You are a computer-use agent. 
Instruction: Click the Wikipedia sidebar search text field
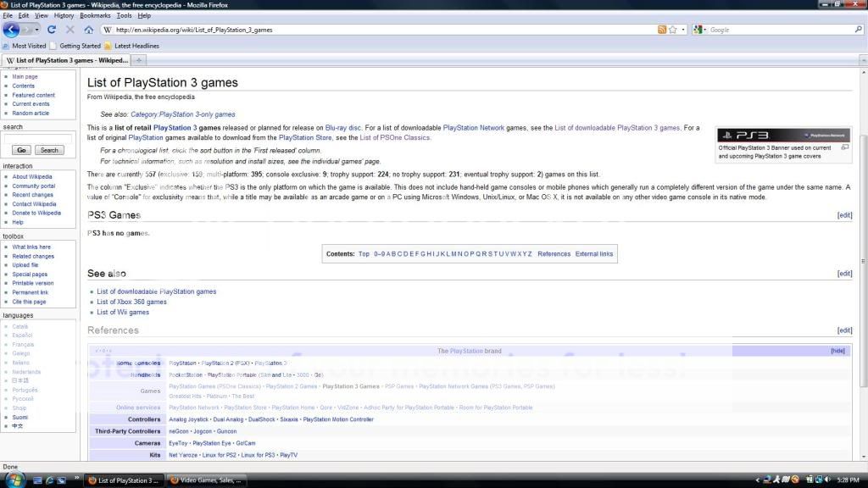[x=37, y=137]
